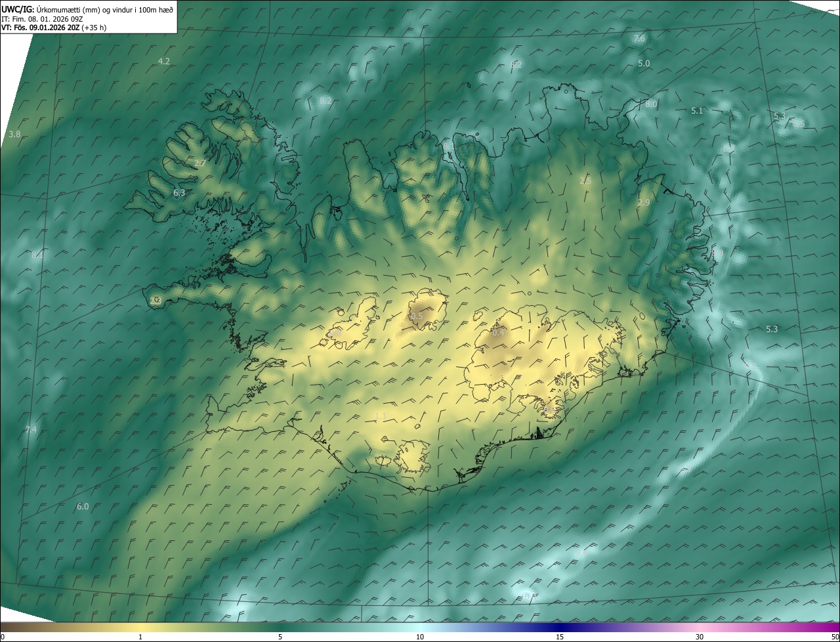The width and height of the screenshot is (840, 642).
Task: Click the "2.7" value label on the map
Action: (200, 163)
